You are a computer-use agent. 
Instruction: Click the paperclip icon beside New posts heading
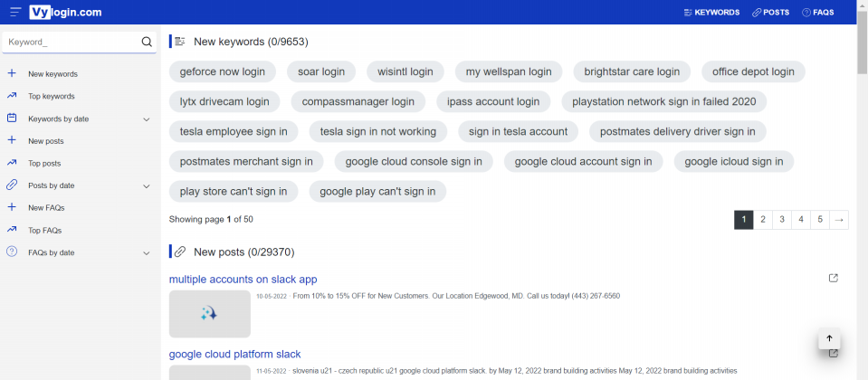(180, 252)
